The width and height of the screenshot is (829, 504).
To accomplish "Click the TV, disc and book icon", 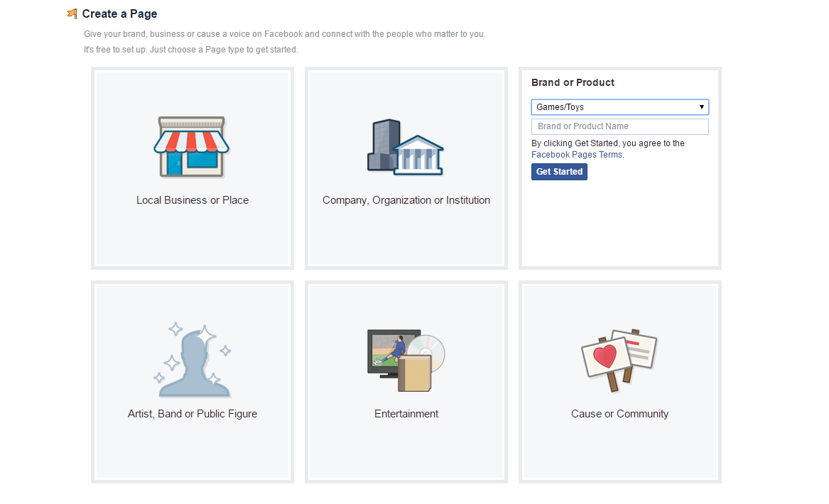I will tap(406, 361).
